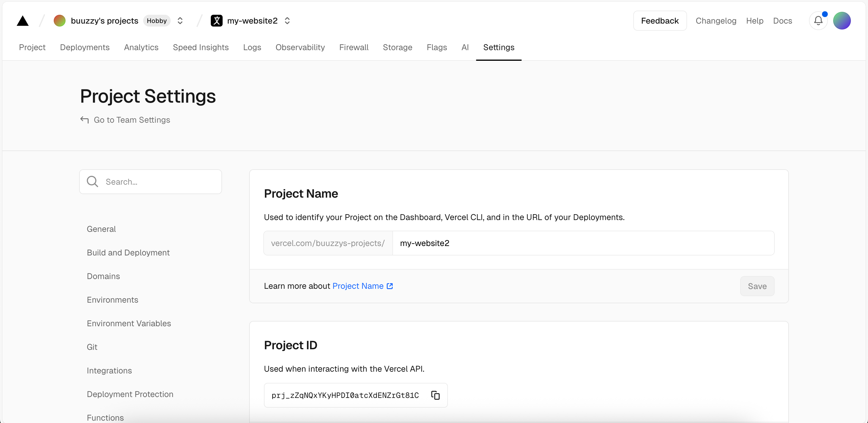868x423 pixels.
Task: Click the settings Search field
Action: [151, 181]
